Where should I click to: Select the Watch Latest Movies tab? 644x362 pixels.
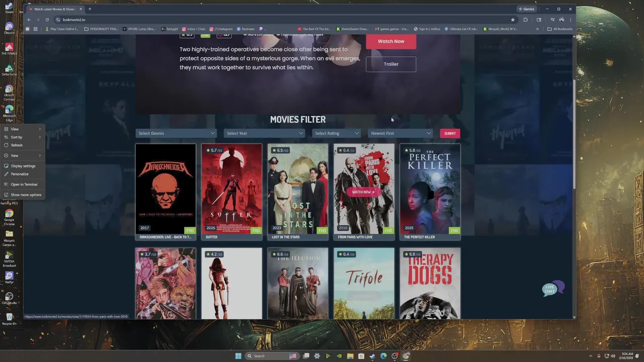point(54,9)
